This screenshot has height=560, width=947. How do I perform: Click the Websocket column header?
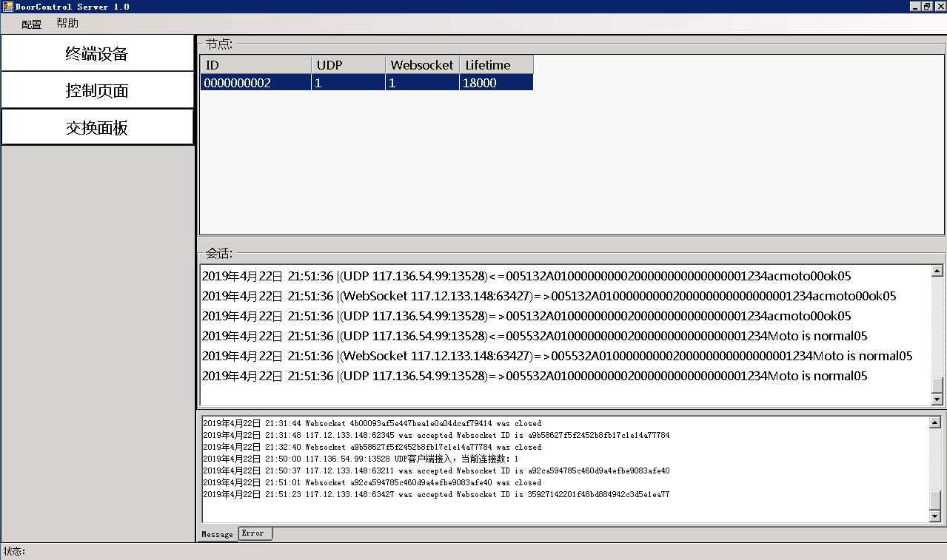pos(421,65)
